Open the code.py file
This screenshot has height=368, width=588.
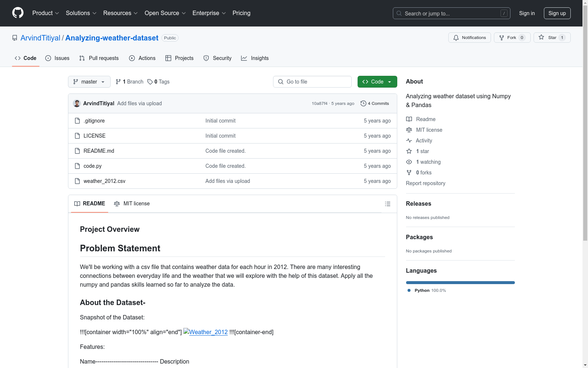pyautogui.click(x=93, y=166)
